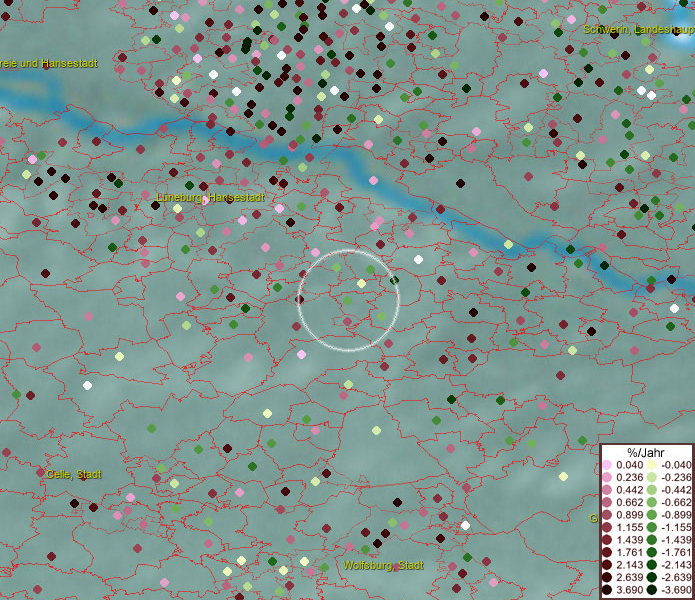Viewport: 695px width, 600px height.
Task: Select the 0.236 legend color swatch
Action: (x=607, y=477)
